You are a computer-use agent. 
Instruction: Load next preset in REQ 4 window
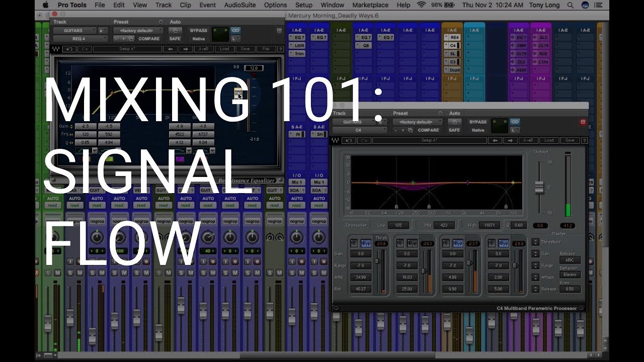coord(186,49)
